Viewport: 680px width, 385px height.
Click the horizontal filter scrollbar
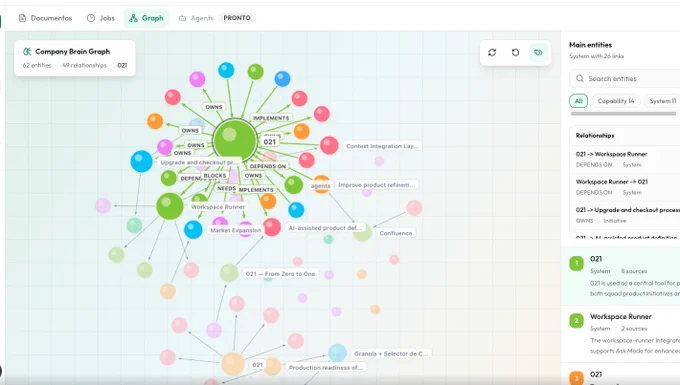point(623,114)
